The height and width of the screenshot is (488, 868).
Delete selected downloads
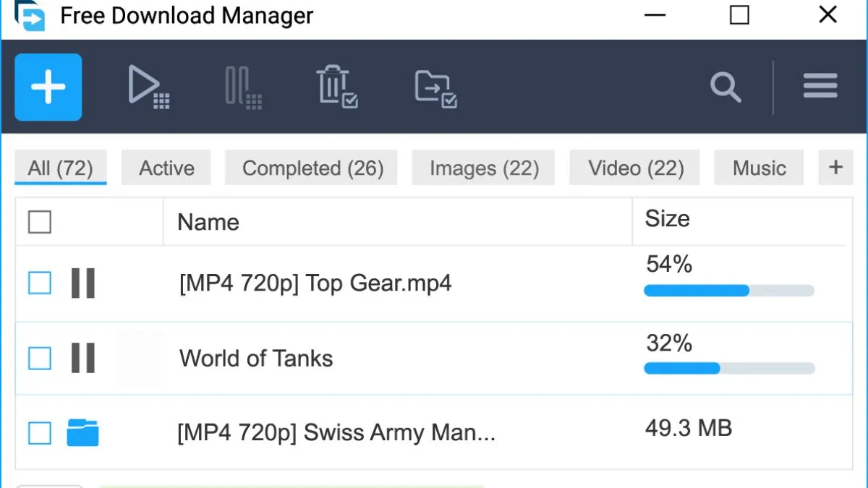tap(336, 87)
